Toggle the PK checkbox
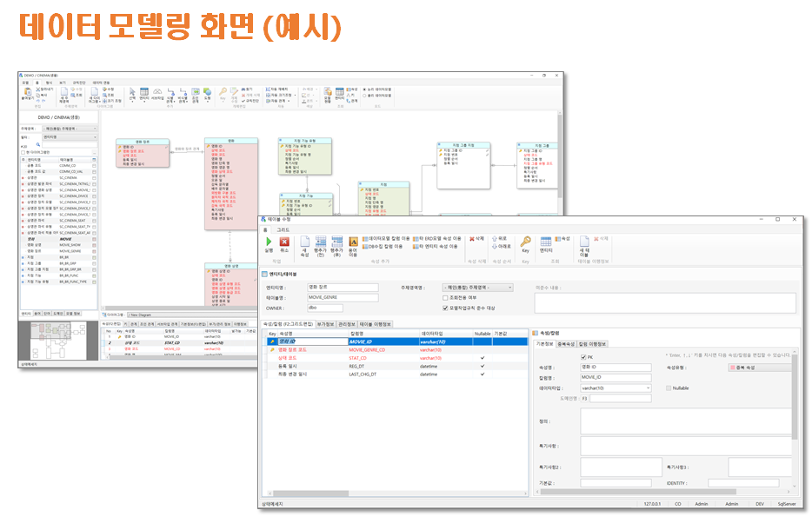The image size is (812, 517). pyautogui.click(x=583, y=357)
